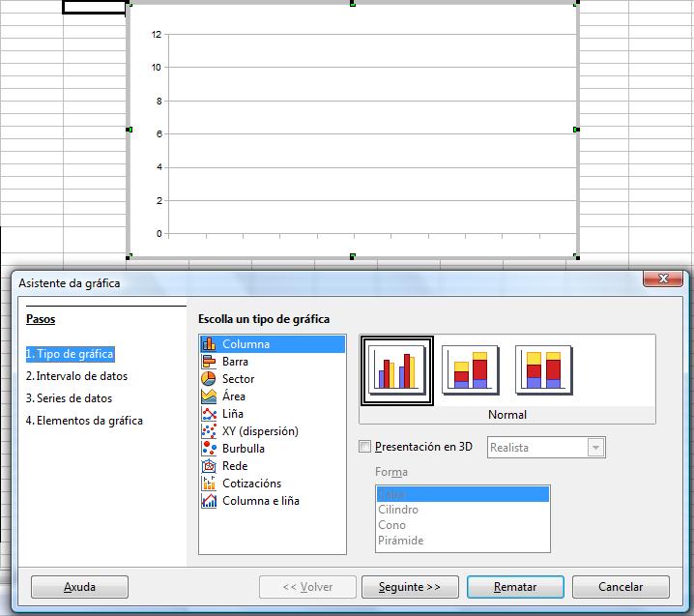The width and height of the screenshot is (694, 616).
Task: Choose the Liña chart type icon
Action: [x=209, y=414]
